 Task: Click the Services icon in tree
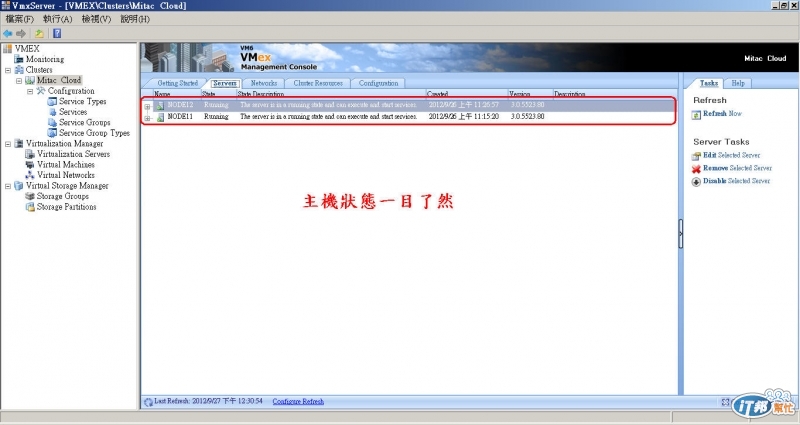(52, 112)
